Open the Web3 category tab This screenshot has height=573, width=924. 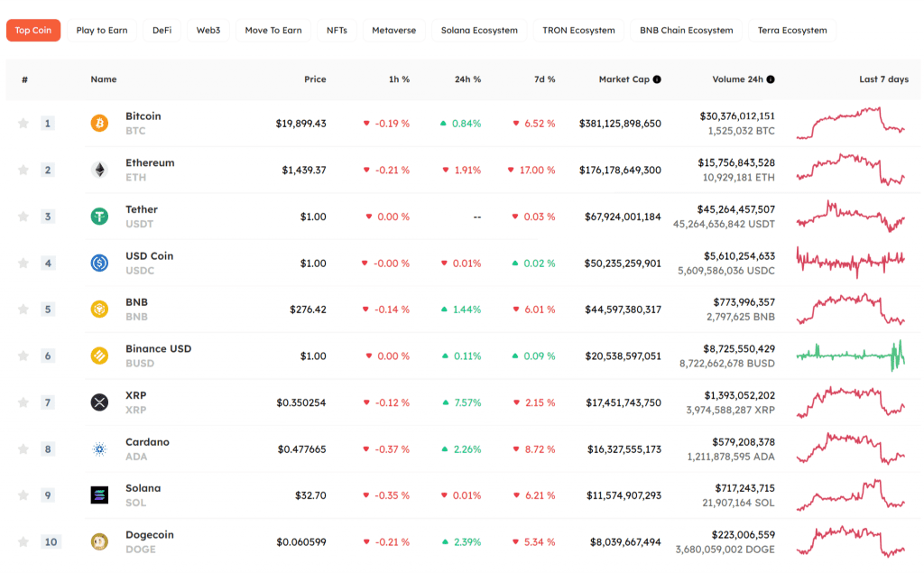click(x=208, y=30)
